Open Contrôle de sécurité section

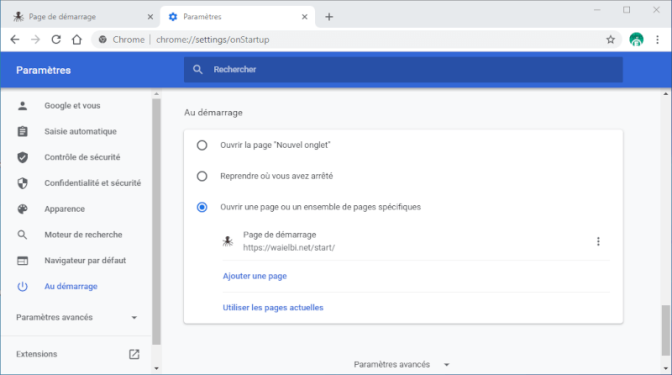(x=82, y=157)
